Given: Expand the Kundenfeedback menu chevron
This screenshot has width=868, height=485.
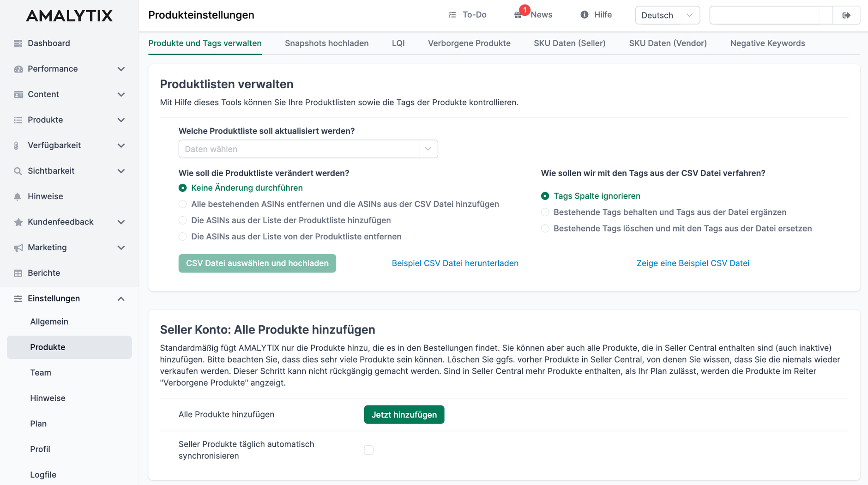Looking at the screenshot, I should click(x=121, y=222).
